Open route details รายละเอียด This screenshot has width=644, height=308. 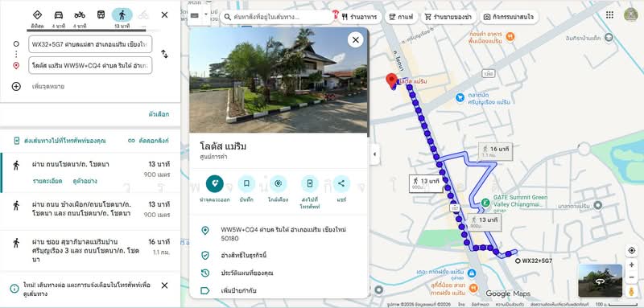click(47, 181)
